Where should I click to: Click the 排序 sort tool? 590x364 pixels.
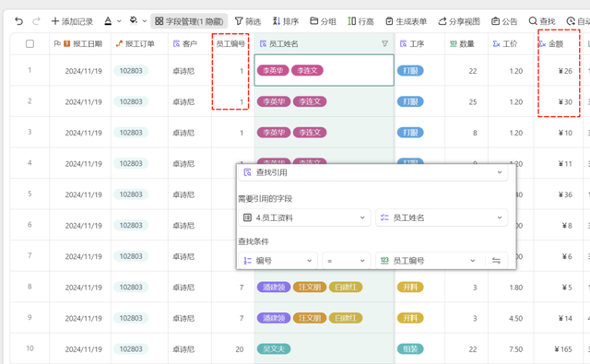(285, 21)
